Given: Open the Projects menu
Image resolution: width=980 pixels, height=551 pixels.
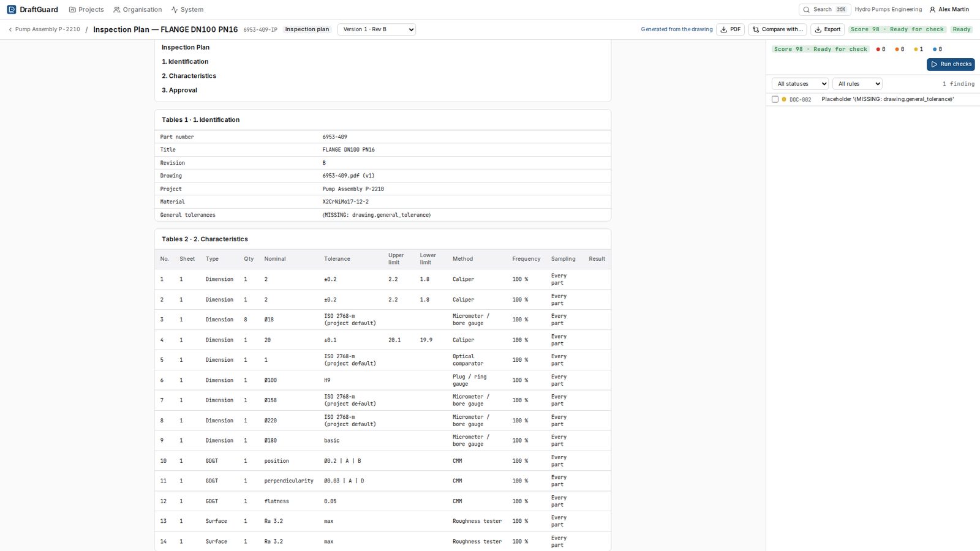Looking at the screenshot, I should coord(86,10).
